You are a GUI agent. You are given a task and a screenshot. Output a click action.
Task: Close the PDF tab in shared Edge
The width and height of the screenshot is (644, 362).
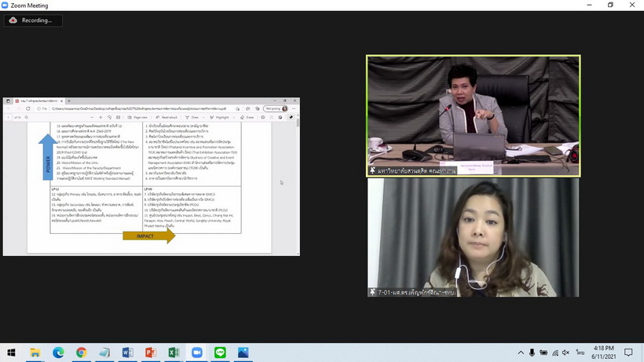(x=61, y=101)
